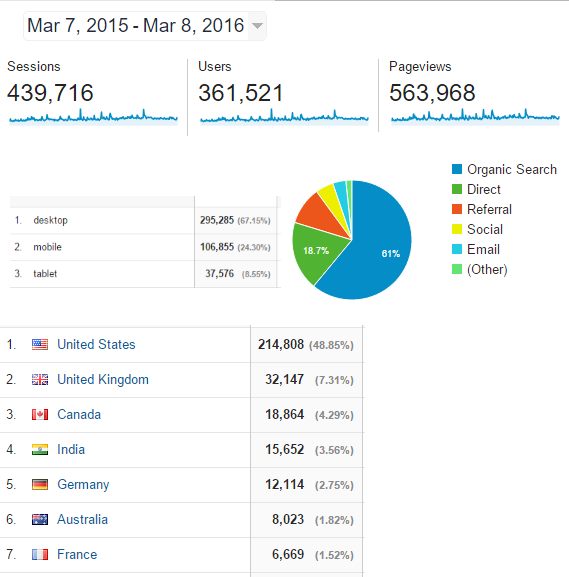Select the mobile device row

(145, 247)
